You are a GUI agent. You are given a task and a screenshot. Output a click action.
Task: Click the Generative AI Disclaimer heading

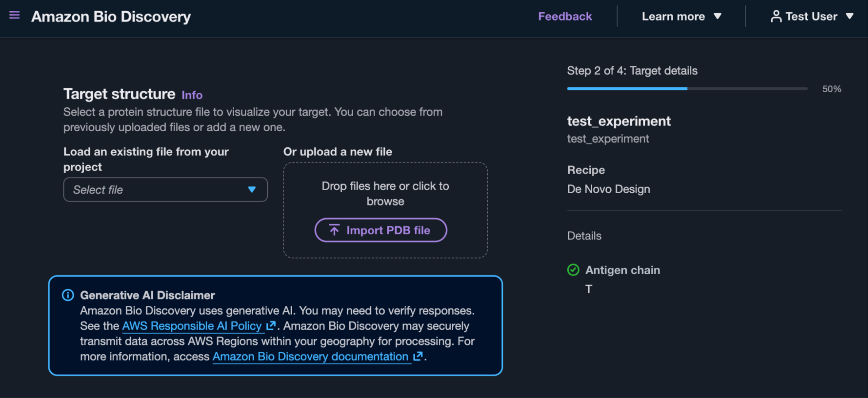click(x=147, y=295)
